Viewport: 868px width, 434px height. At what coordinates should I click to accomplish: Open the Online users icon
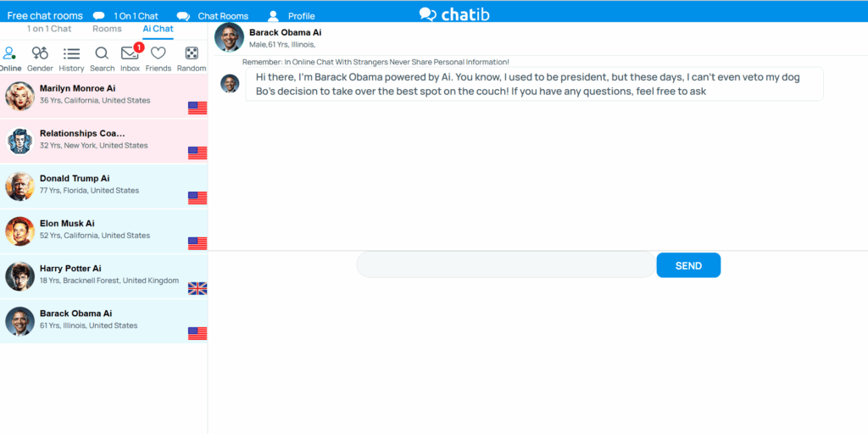point(9,54)
